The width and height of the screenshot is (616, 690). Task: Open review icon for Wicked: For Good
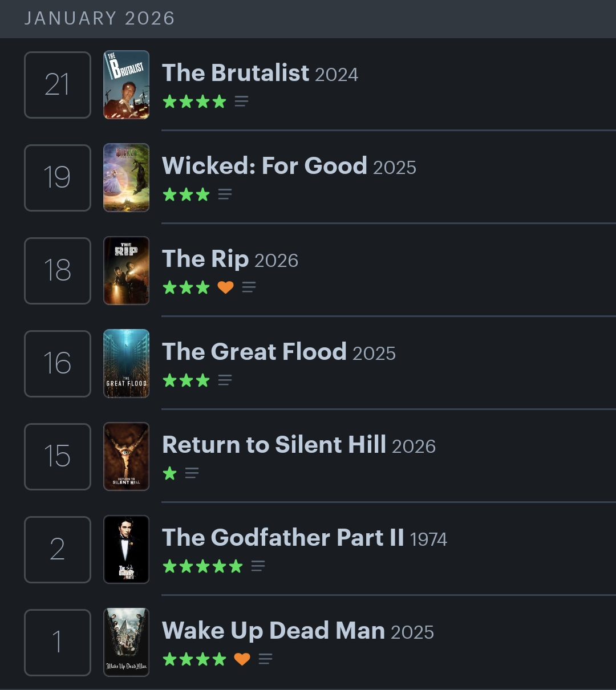pos(225,194)
